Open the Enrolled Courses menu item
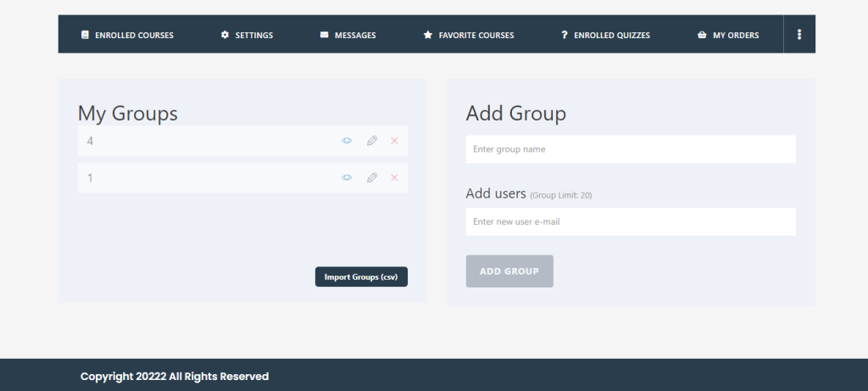 pos(134,36)
